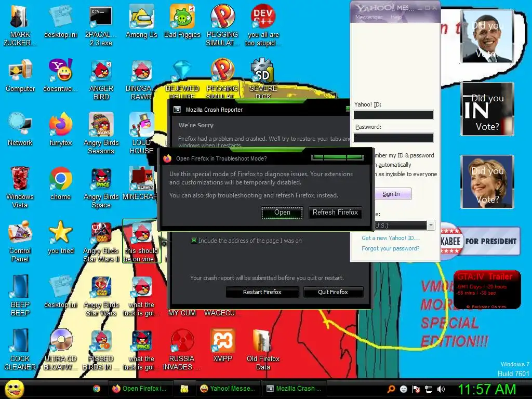
Task: Click the flag Action Center tray icon
Action: (416, 389)
